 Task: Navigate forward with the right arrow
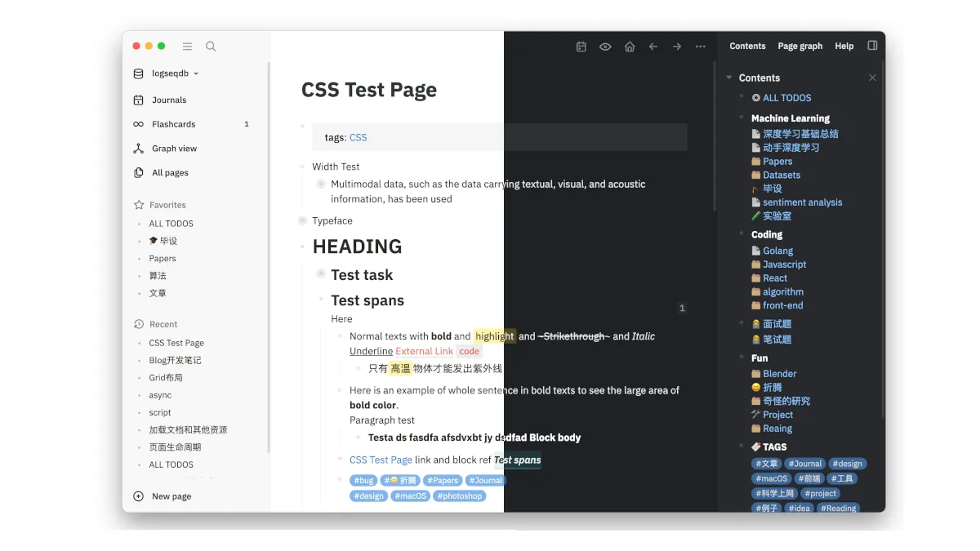pyautogui.click(x=677, y=47)
